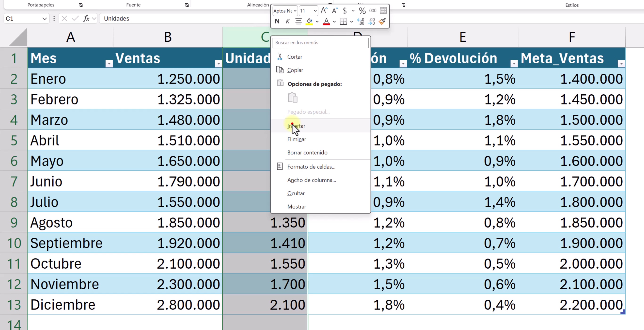
Task: Click the fx insert function button
Action: (86, 19)
